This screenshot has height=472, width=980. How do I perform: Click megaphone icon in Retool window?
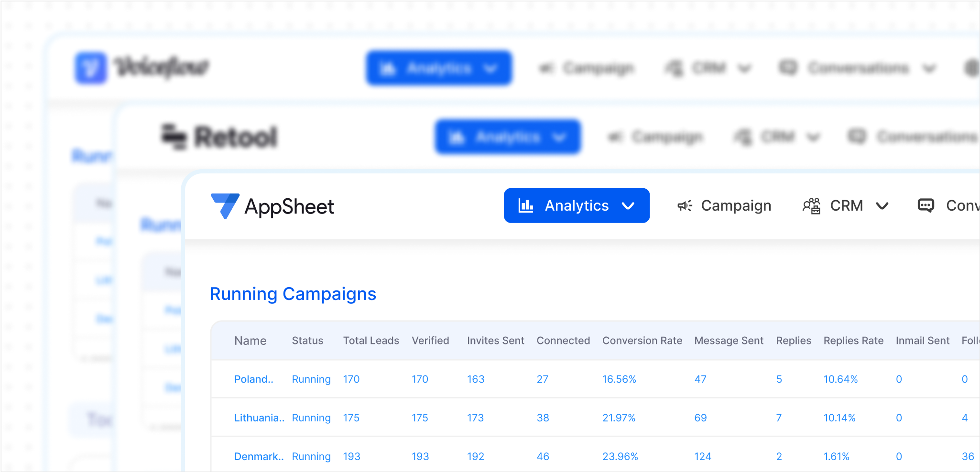[x=615, y=138]
